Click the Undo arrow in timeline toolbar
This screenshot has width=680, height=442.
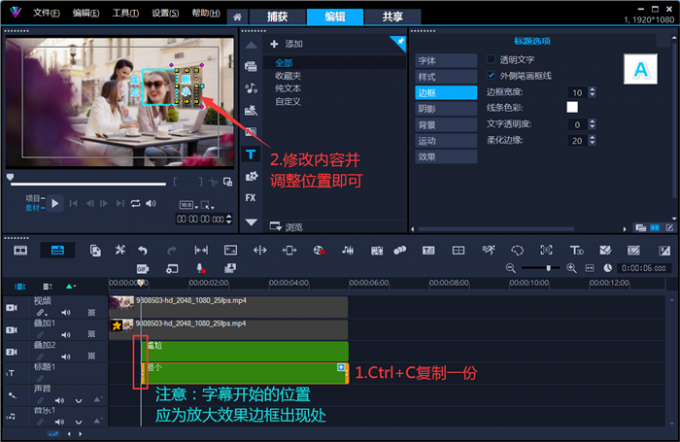143,250
